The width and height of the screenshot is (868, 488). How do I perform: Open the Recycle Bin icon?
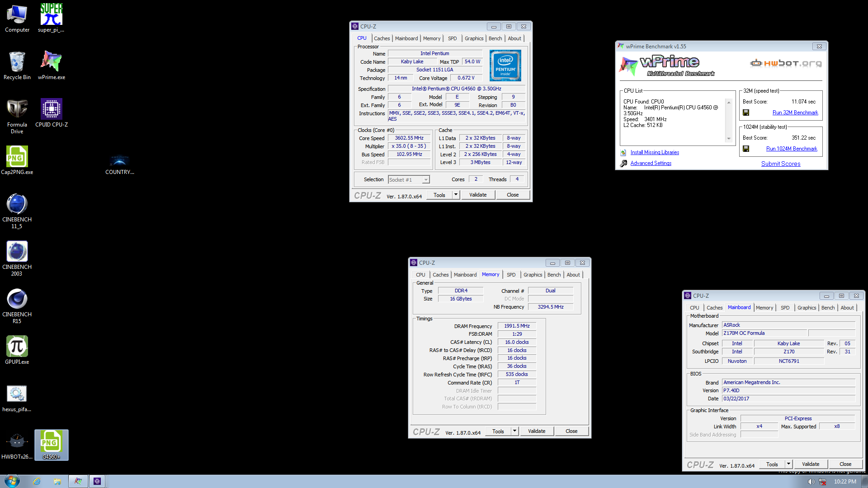tap(17, 66)
